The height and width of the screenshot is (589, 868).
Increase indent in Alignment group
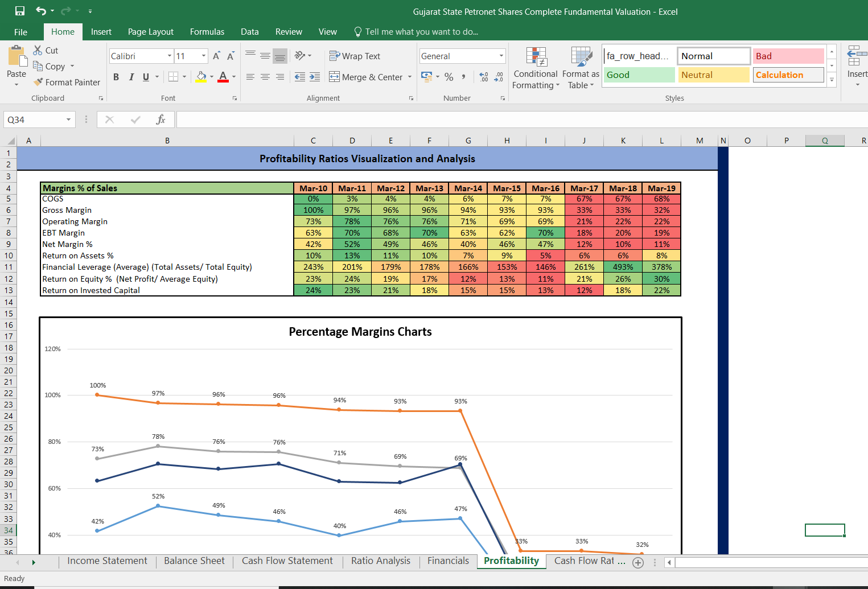[315, 76]
